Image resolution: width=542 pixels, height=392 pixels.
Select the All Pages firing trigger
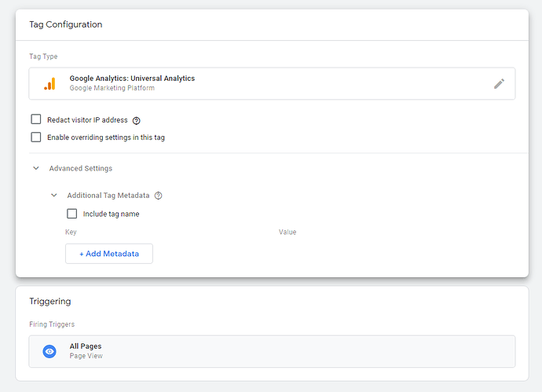tap(272, 351)
